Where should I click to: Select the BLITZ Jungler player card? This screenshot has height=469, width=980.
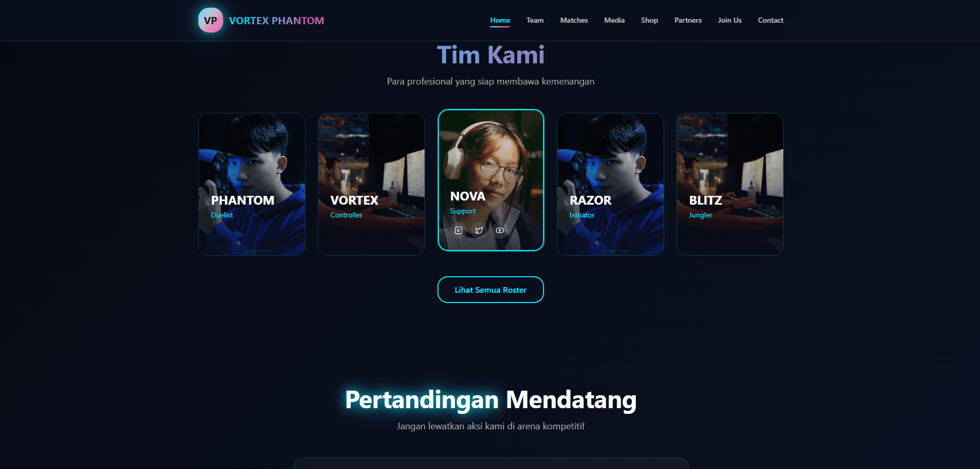click(730, 184)
